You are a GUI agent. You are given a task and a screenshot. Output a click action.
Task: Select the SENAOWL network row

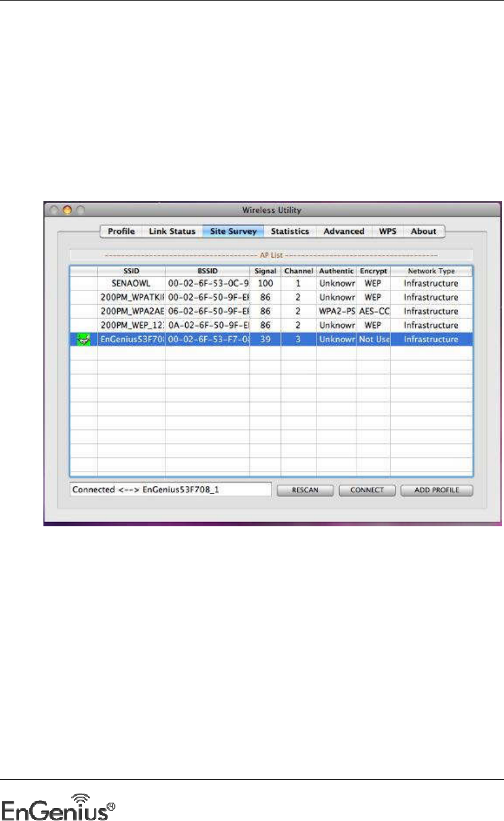click(x=271, y=283)
